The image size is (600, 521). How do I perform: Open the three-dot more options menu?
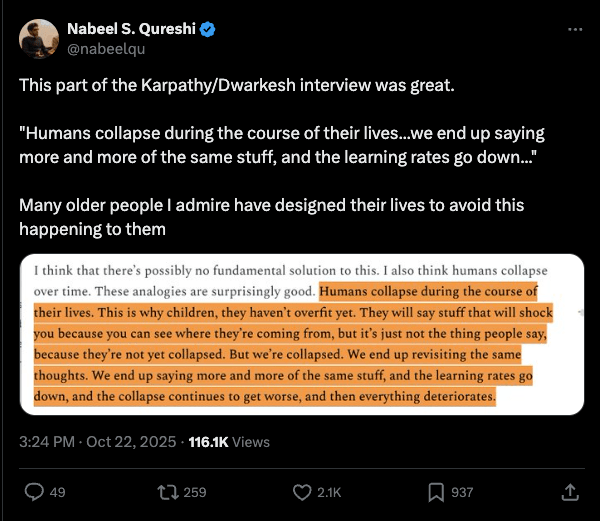574,30
